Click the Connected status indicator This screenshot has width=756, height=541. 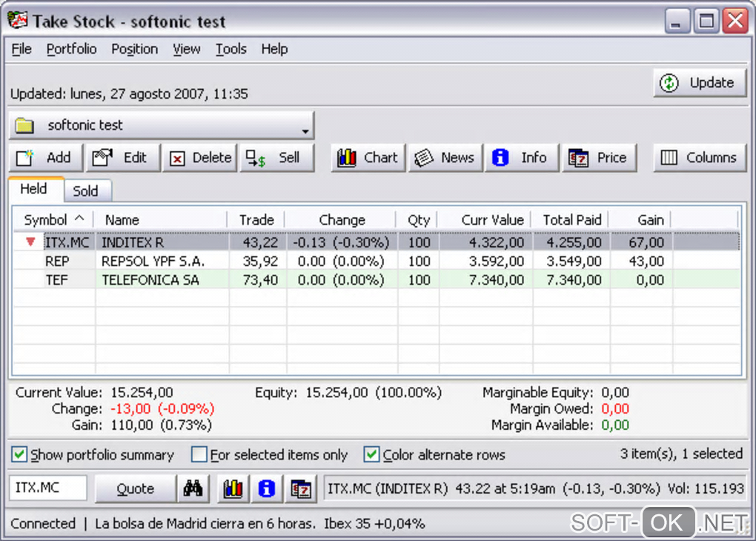coord(43,524)
